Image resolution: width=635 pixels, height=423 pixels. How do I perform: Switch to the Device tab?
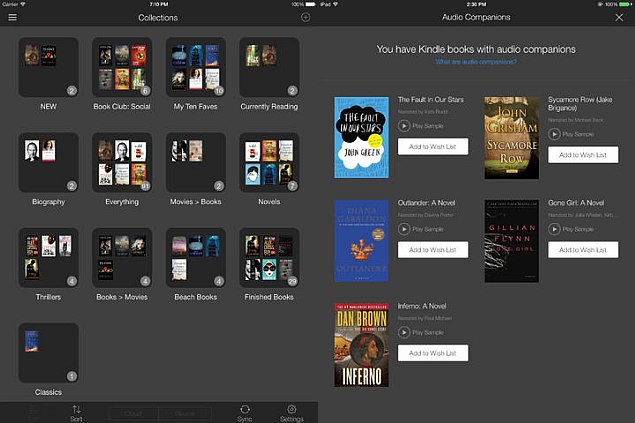click(x=185, y=414)
